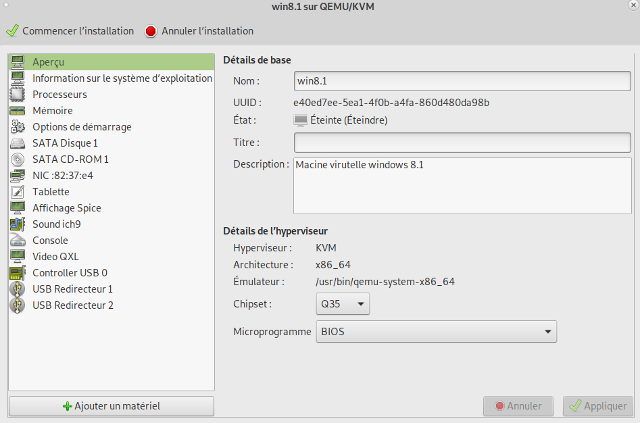Select Controller USB 0 entry
The height and width of the screenshot is (423, 640).
(x=111, y=273)
